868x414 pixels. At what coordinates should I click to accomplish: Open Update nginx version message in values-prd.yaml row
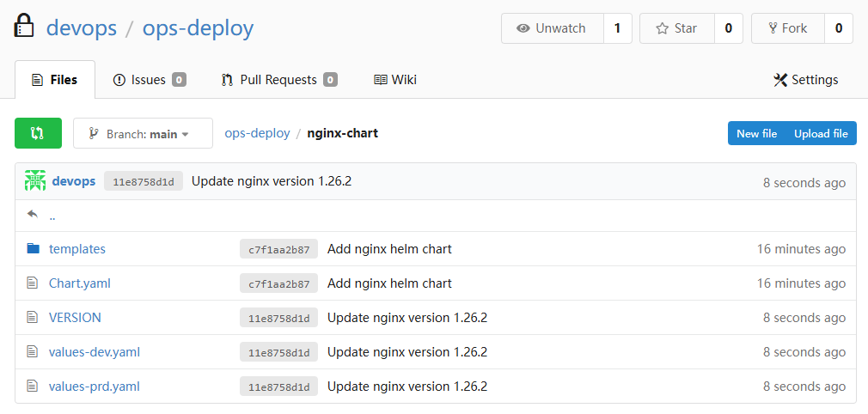coord(407,387)
